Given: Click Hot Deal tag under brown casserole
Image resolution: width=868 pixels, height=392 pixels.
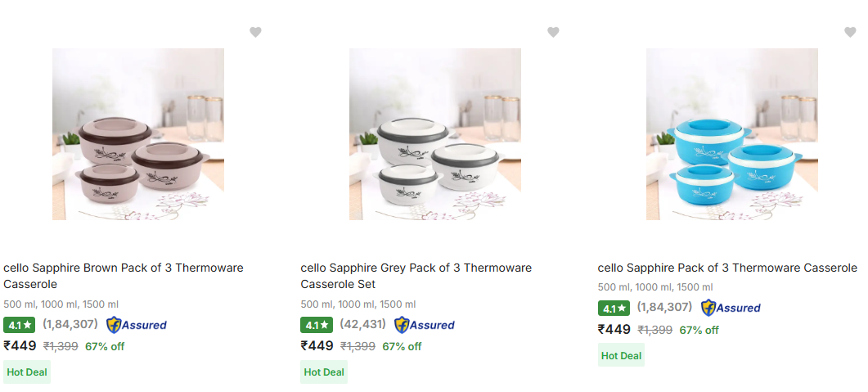Looking at the screenshot, I should pyautogui.click(x=27, y=372).
